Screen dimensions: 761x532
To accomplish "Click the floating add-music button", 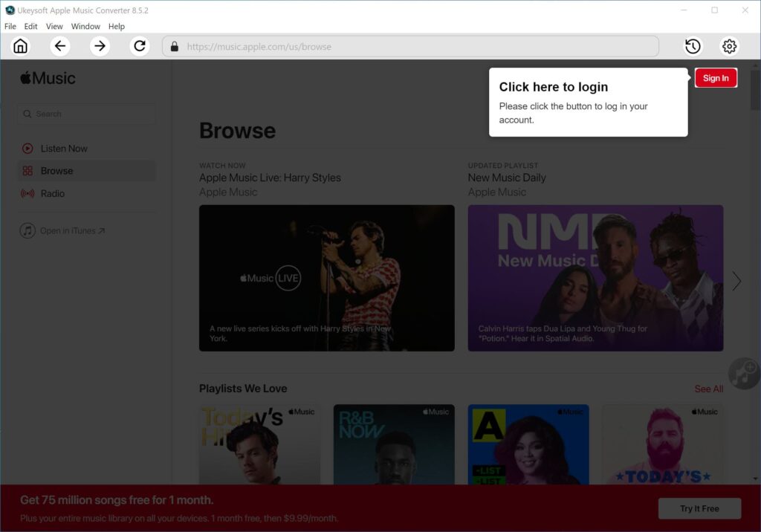I will (744, 373).
